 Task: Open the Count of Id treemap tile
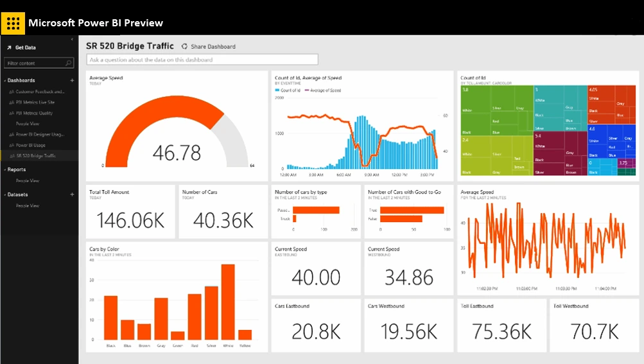click(548, 126)
